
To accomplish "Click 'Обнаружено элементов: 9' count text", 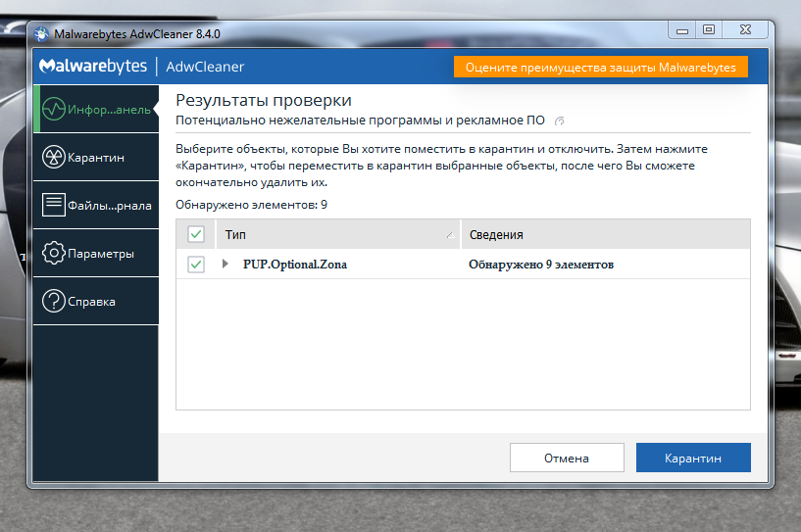I will (x=251, y=205).
